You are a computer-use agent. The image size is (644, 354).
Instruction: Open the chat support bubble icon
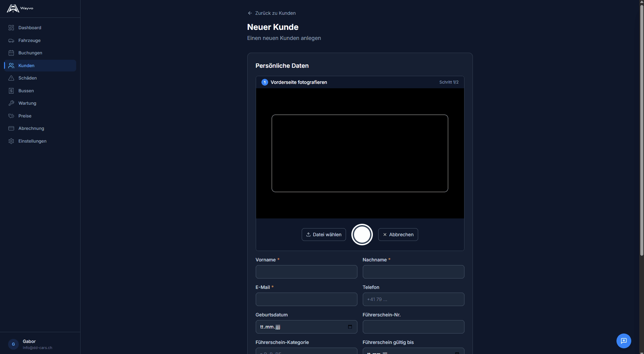624,341
